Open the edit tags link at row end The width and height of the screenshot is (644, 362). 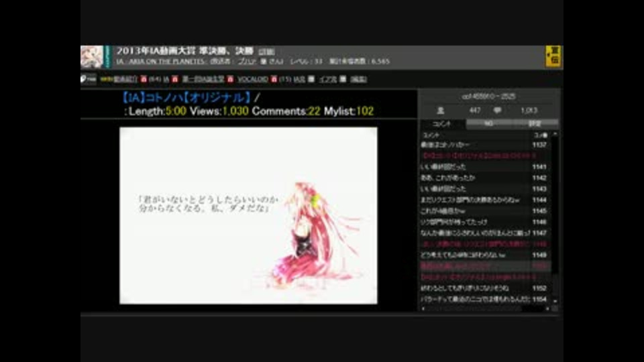(x=358, y=79)
